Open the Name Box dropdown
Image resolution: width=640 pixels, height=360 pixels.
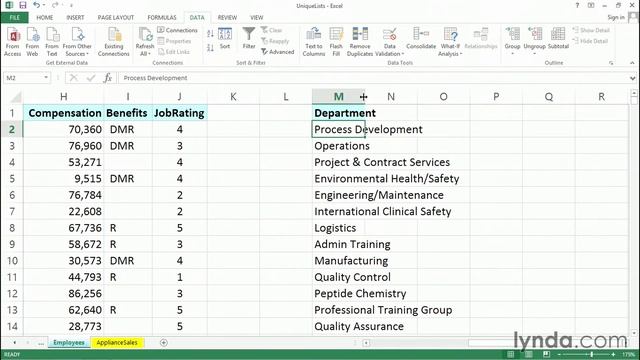46,78
